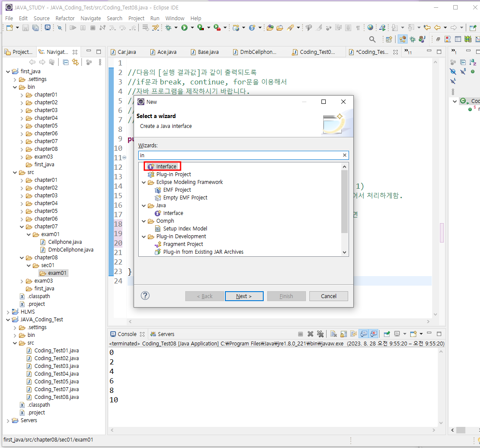
Task: Click the Sort alphabetically icon in Outline
Action: [x=473, y=62]
